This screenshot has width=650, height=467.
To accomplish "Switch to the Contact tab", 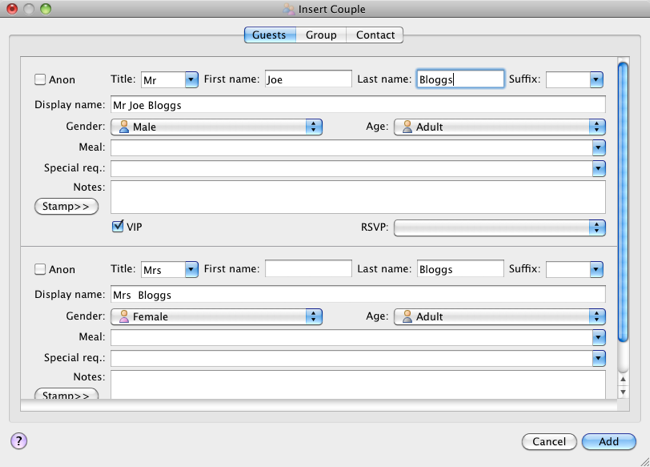I will coord(375,35).
